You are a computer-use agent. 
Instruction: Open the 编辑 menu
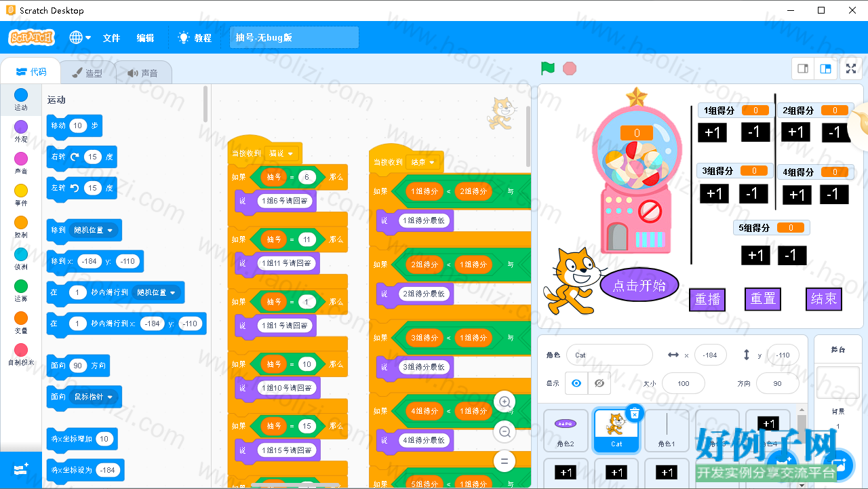pos(145,38)
